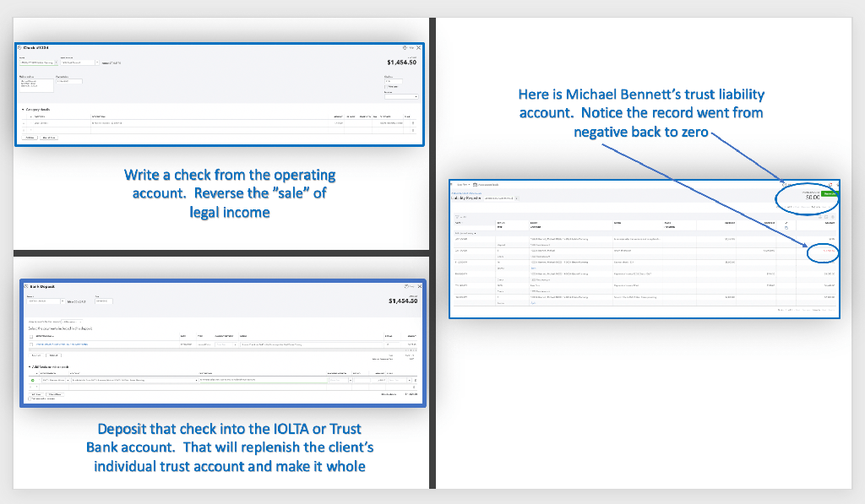Click the mailing address box in the Check window

tap(36, 85)
